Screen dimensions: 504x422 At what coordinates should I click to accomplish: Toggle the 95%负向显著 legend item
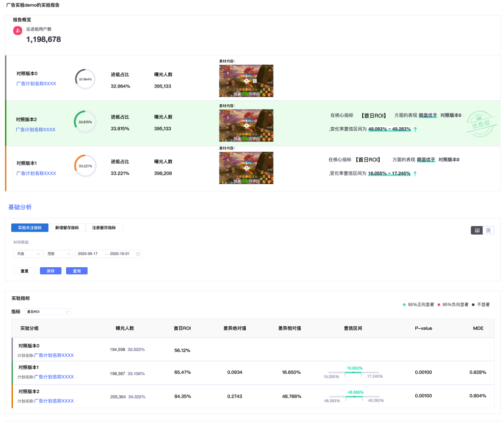coord(453,304)
